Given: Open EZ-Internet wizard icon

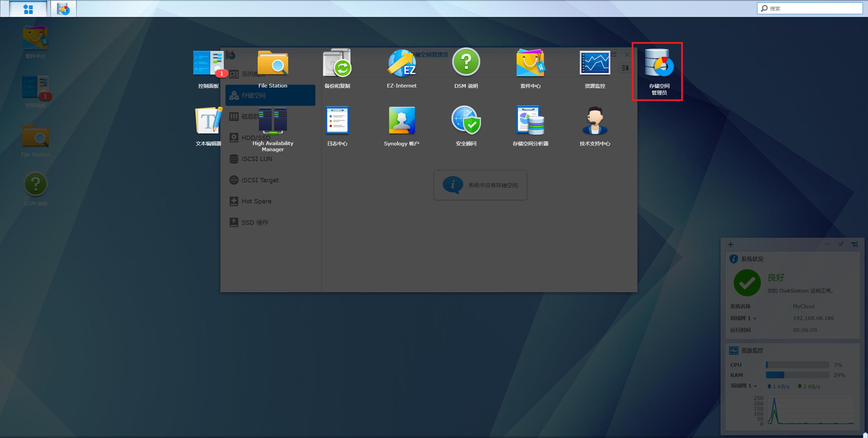Looking at the screenshot, I should [401, 63].
